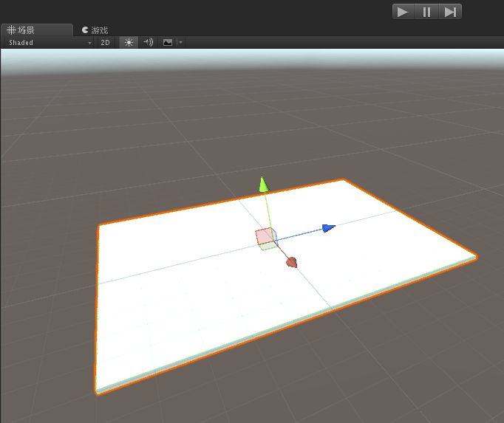Select the red X-axis gizmo arrow
The image size is (504, 423).
(292, 262)
